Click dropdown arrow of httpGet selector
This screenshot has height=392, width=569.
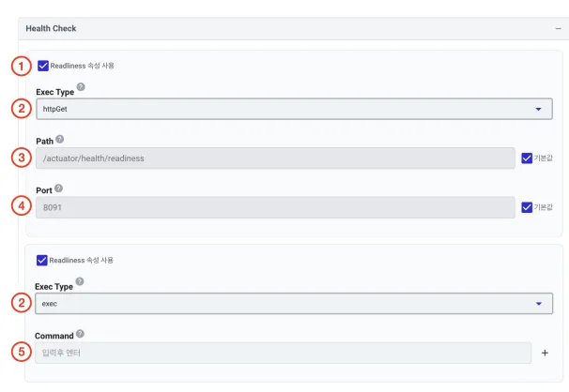[x=539, y=109]
